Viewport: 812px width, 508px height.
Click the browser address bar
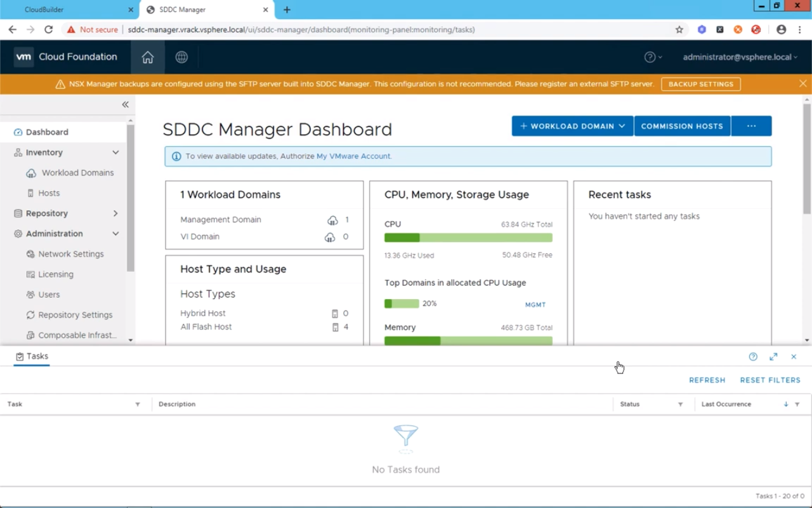(x=400, y=29)
